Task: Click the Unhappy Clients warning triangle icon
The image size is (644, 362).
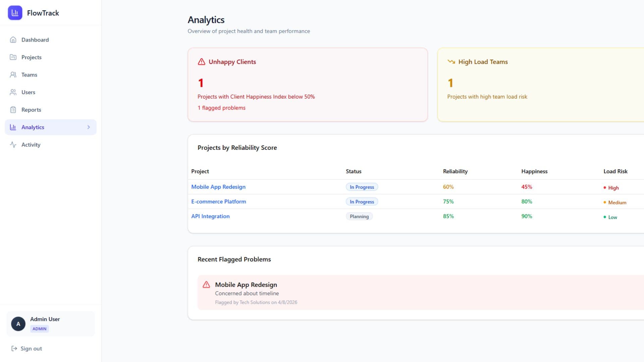Action: (202, 62)
